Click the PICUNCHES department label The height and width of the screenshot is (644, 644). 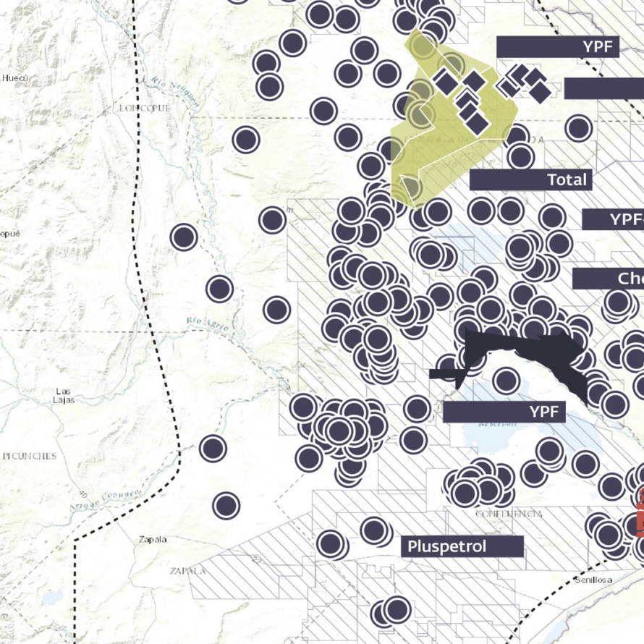pos(30,456)
